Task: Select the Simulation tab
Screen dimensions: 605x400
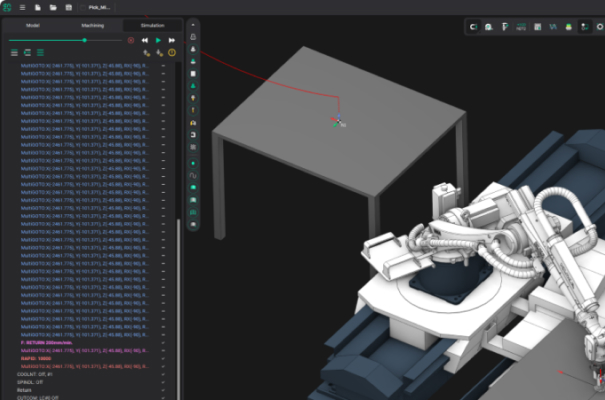Action: pyautogui.click(x=150, y=25)
